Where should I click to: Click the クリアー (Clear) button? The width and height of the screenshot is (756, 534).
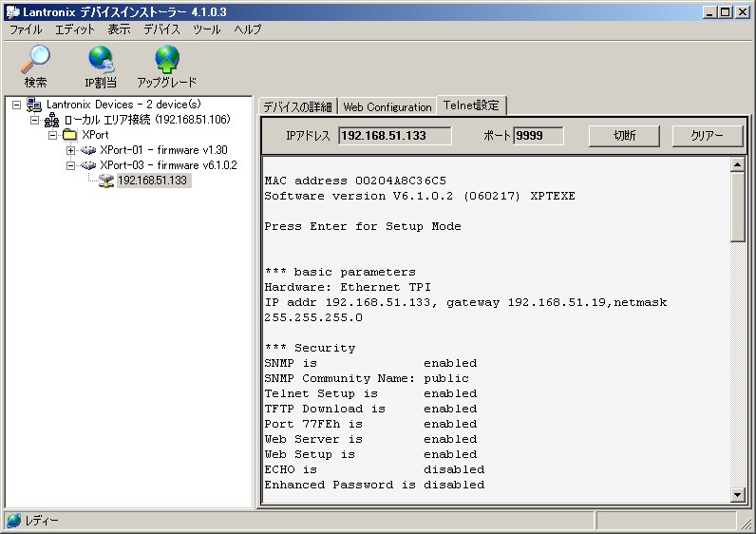pyautogui.click(x=707, y=136)
